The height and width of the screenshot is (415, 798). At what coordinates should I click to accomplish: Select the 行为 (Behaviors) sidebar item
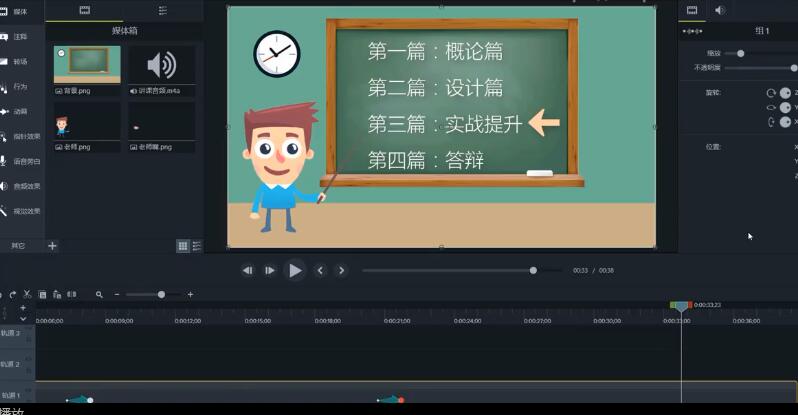pyautogui.click(x=20, y=86)
